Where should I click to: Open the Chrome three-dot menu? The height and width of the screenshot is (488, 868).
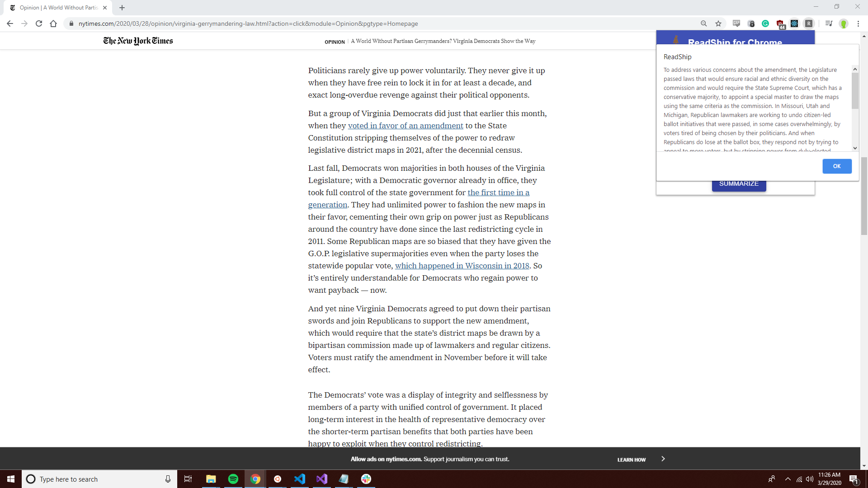tap(858, 23)
